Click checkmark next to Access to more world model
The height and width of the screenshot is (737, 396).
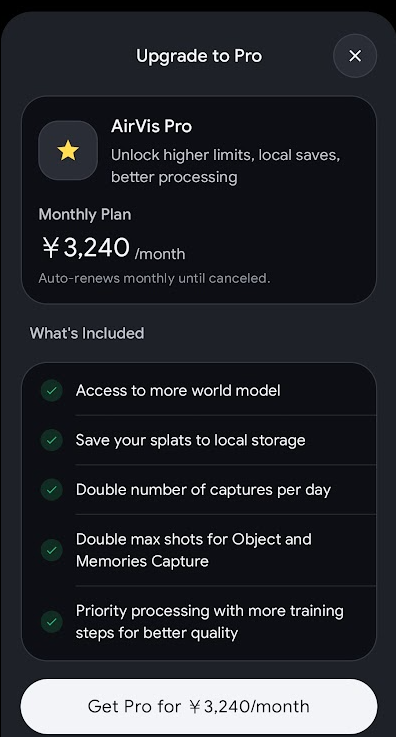point(52,391)
